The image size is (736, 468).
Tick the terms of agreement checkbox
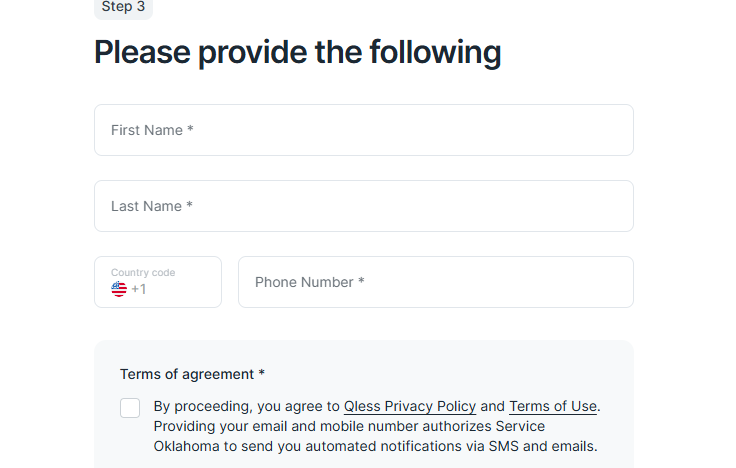130,408
